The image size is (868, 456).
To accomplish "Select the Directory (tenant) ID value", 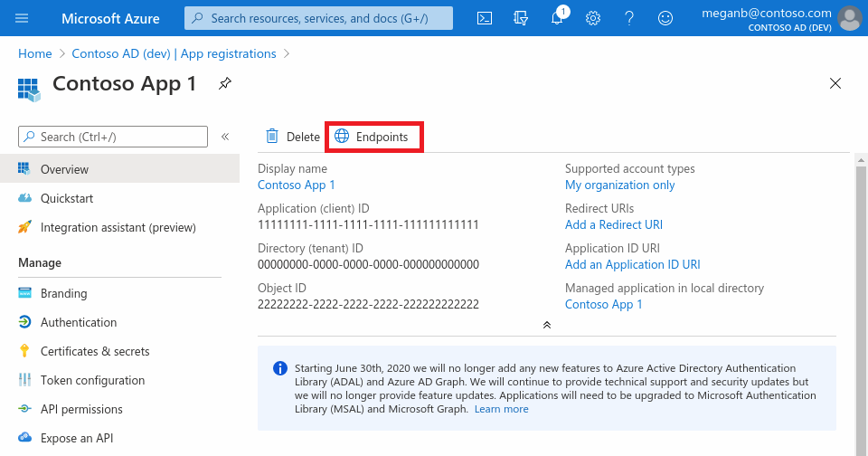I will (368, 264).
